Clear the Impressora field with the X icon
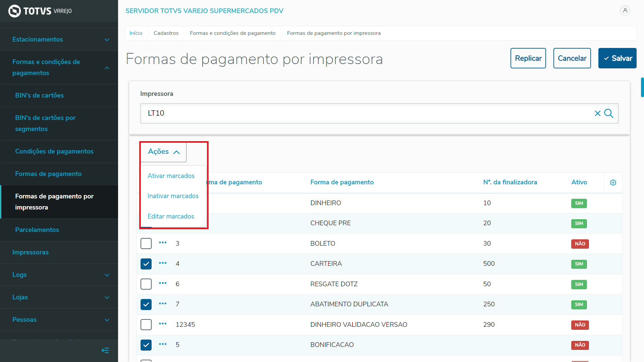 [x=597, y=114]
